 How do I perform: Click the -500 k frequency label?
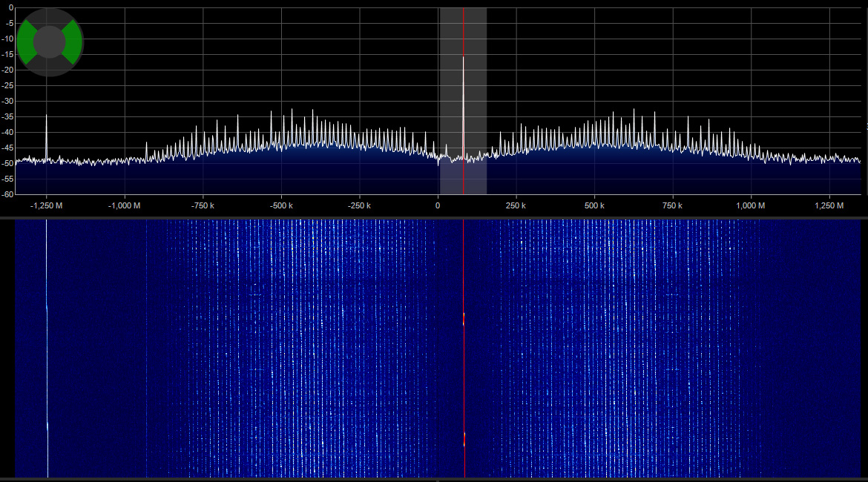[x=281, y=206]
